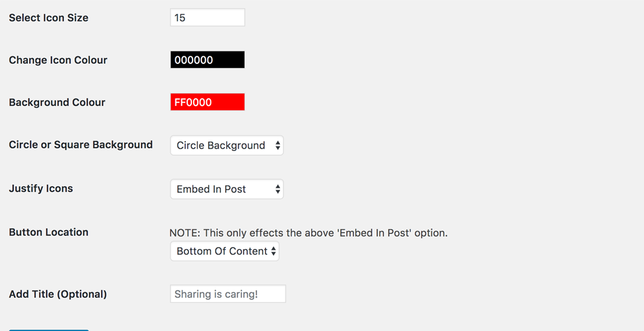Click the Select Icon Size label
Viewport: 644px width, 331px height.
coord(49,18)
